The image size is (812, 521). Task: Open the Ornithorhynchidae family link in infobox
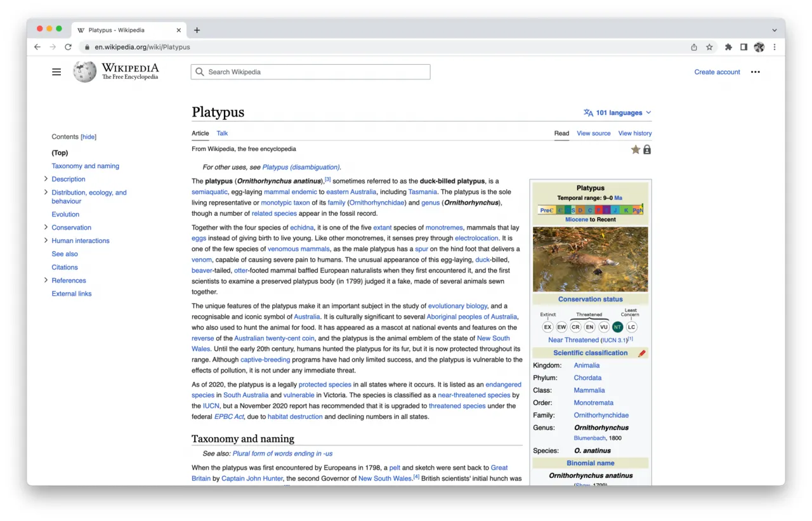point(601,416)
